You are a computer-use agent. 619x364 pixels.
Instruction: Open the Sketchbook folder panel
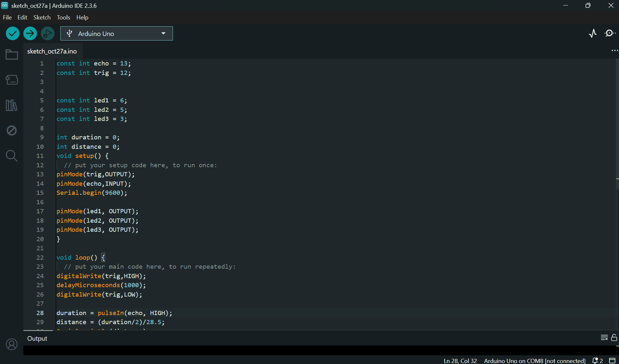click(12, 54)
